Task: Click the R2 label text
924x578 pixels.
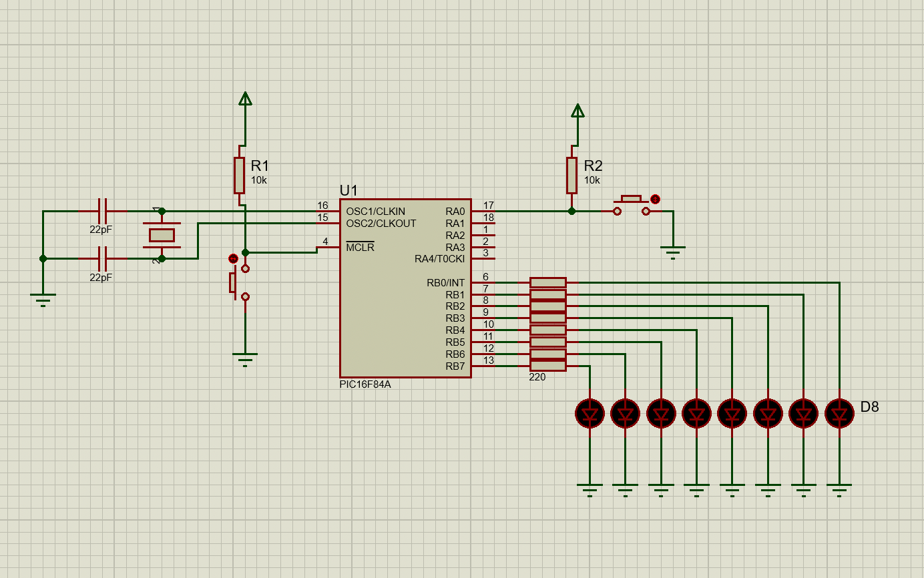Action: pos(593,166)
